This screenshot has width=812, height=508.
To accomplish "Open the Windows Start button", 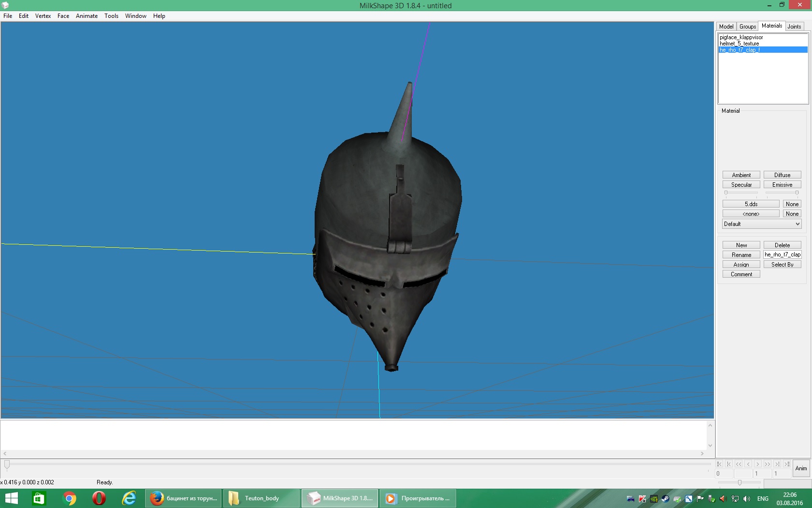I will tap(11, 498).
